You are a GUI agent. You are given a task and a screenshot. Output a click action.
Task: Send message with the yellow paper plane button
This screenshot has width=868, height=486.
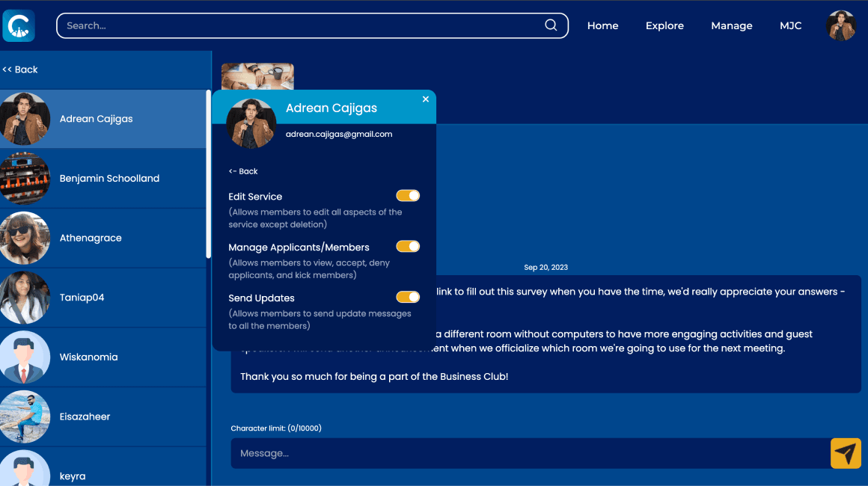[x=846, y=453]
